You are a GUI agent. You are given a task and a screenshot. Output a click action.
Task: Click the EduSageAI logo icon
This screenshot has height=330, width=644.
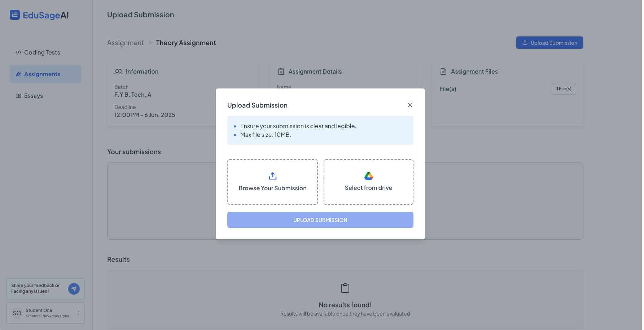click(x=15, y=15)
